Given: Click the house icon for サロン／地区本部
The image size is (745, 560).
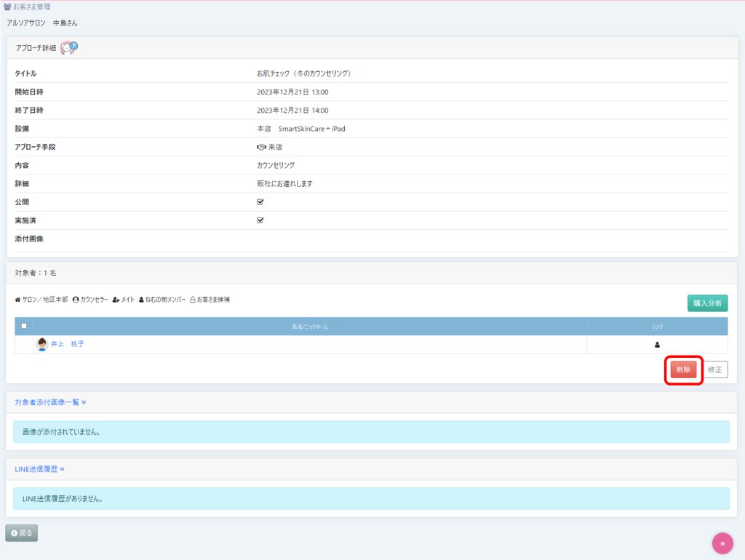Looking at the screenshot, I should (x=17, y=300).
